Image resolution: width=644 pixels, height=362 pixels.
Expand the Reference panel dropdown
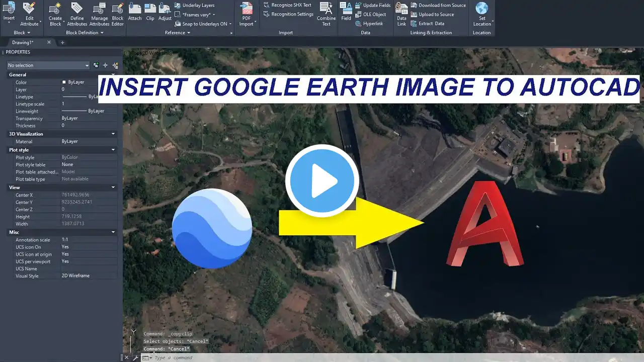click(178, 33)
